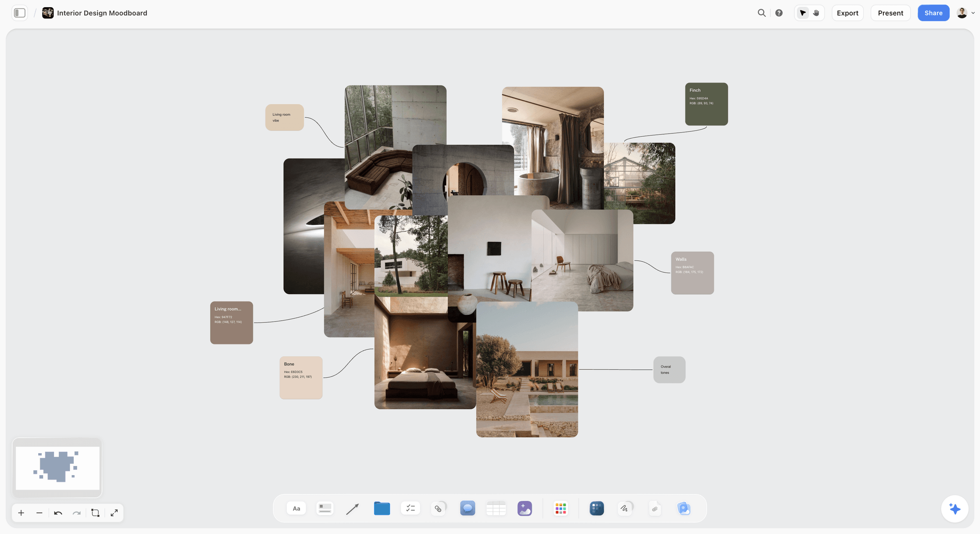Image resolution: width=980 pixels, height=534 pixels.
Task: Zoom in with the plus button
Action: pyautogui.click(x=21, y=513)
